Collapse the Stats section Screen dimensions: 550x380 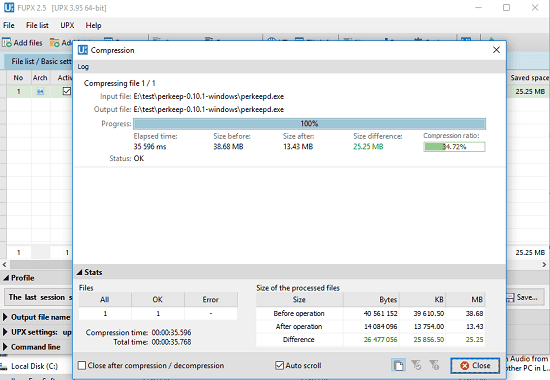(80, 272)
